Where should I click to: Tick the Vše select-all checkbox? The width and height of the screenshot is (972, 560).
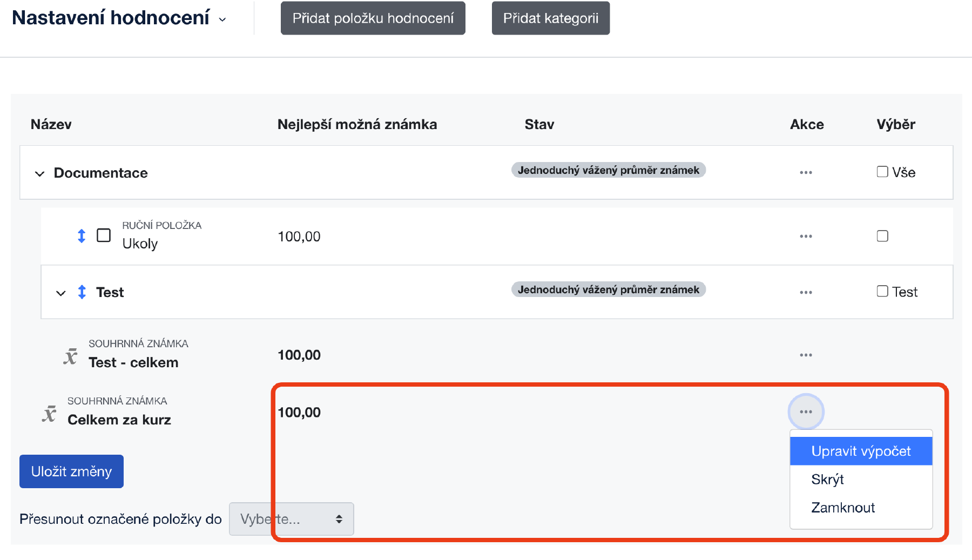click(x=882, y=172)
